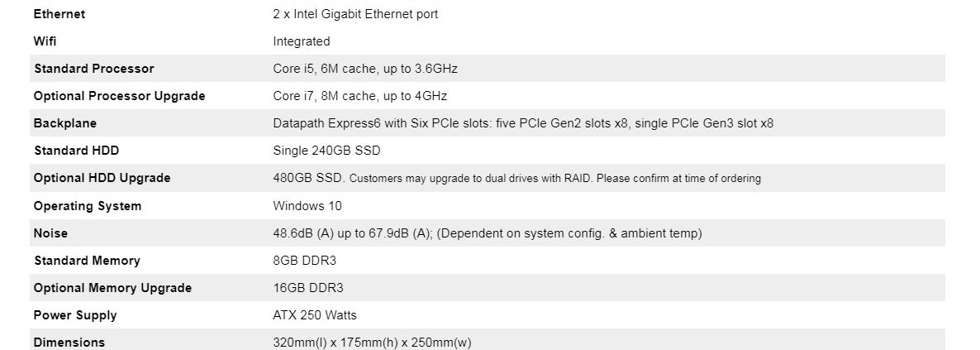Click the Noise level description text
Image resolution: width=980 pixels, height=350 pixels.
pyautogui.click(x=487, y=233)
